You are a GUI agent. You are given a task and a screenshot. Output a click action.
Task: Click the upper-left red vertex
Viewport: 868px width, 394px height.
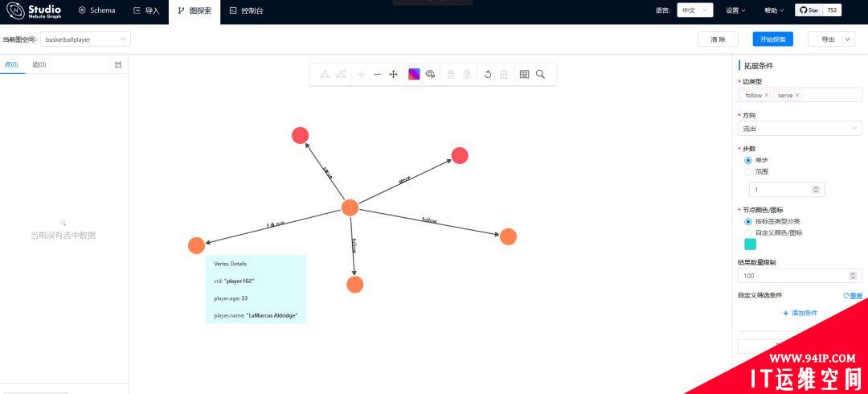click(300, 135)
